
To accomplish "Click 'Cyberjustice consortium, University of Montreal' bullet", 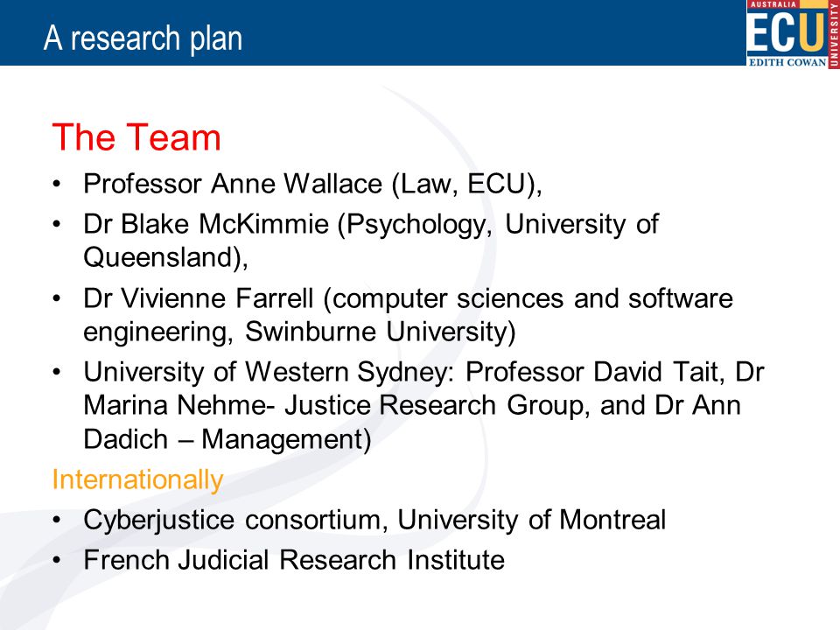I will click(375, 520).
